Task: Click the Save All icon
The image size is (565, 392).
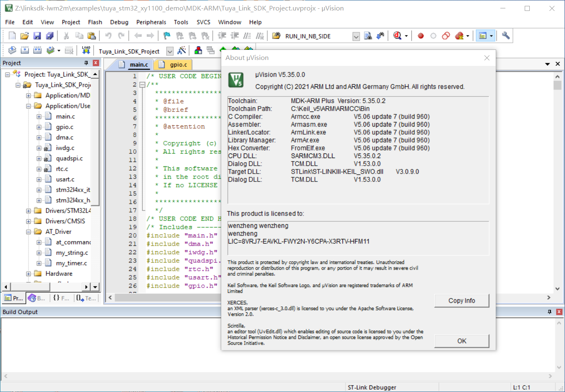Action: point(50,36)
